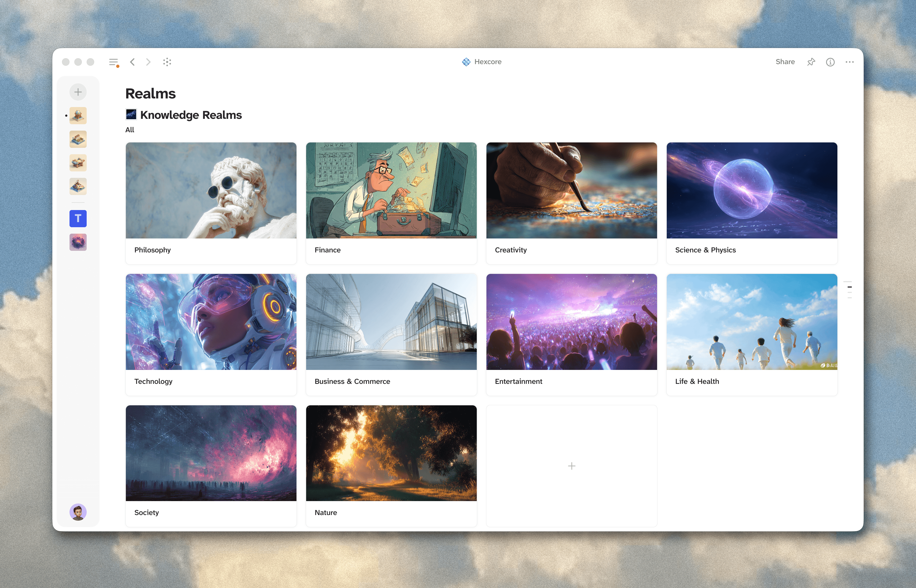Open the Philosophy realm card
Viewport: 916px width, 588px height.
[x=211, y=203]
